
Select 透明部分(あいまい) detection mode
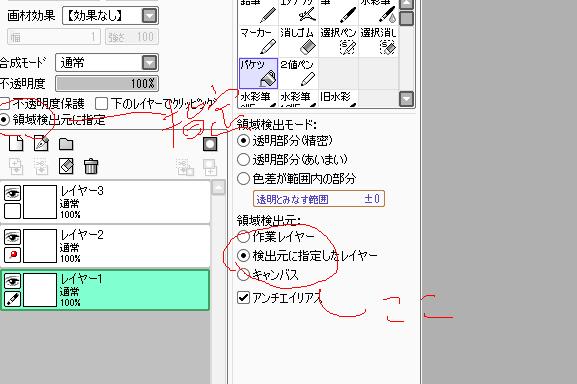pyautogui.click(x=243, y=160)
